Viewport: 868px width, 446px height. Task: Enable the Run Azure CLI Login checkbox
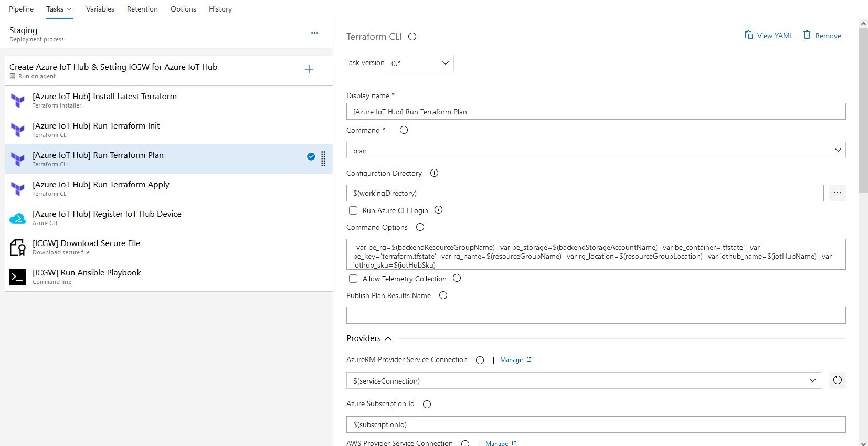click(353, 210)
